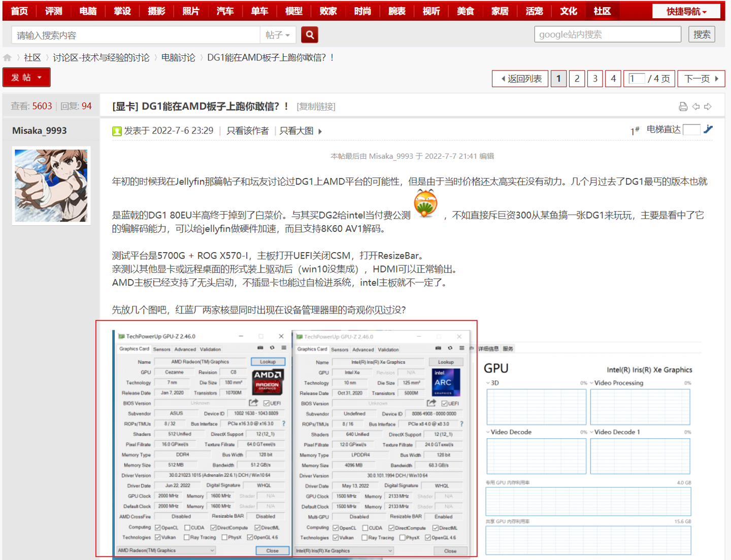Click the red magnifier search button
731x560 pixels.
310,35
